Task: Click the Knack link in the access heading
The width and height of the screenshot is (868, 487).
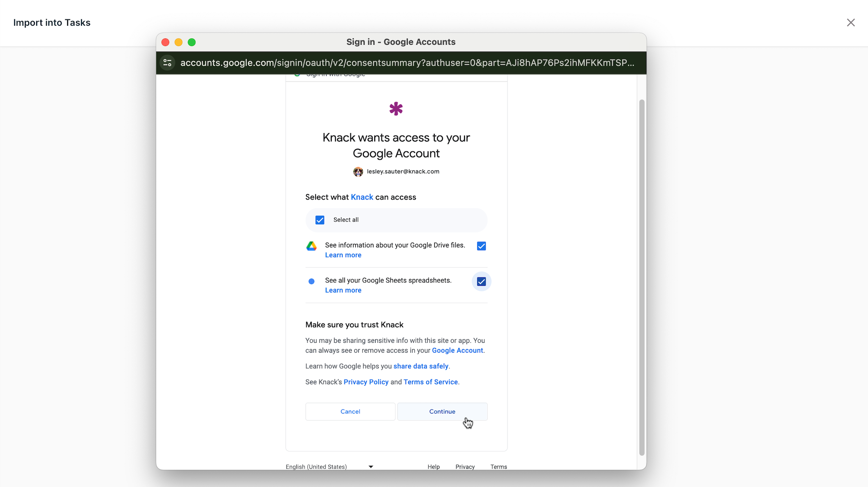Action: coord(362,197)
